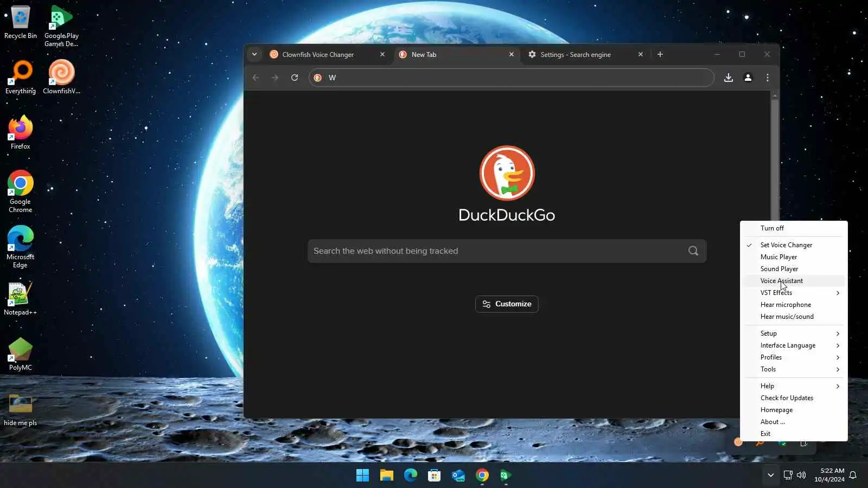The image size is (868, 488).
Task: Open File Explorer from the taskbar
Action: 386,476
